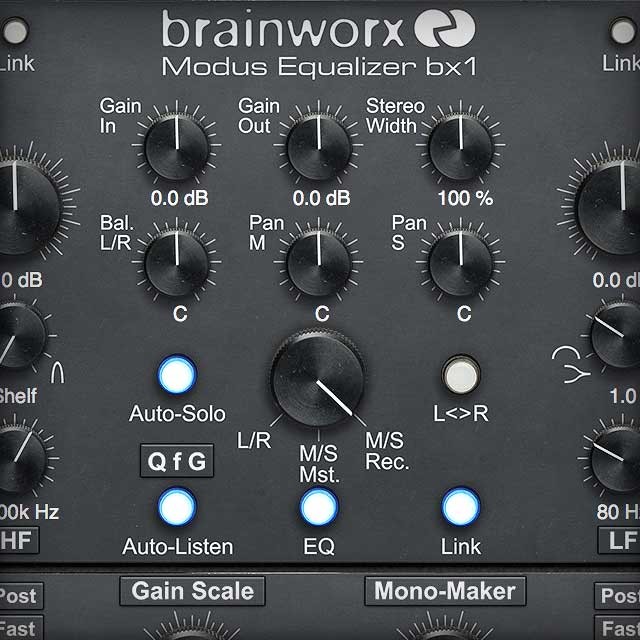
Task: Toggle the Auto-Solo button
Action: pyautogui.click(x=177, y=376)
